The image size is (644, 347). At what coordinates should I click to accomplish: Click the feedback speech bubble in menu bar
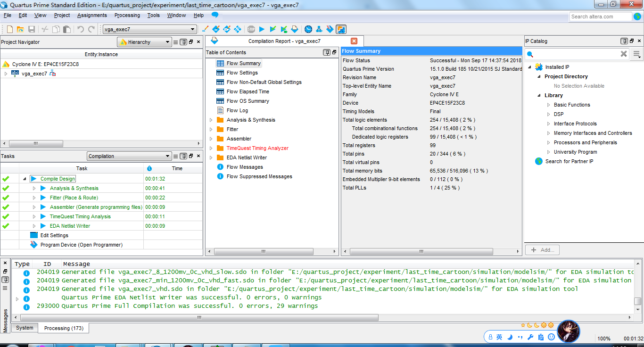215,15
